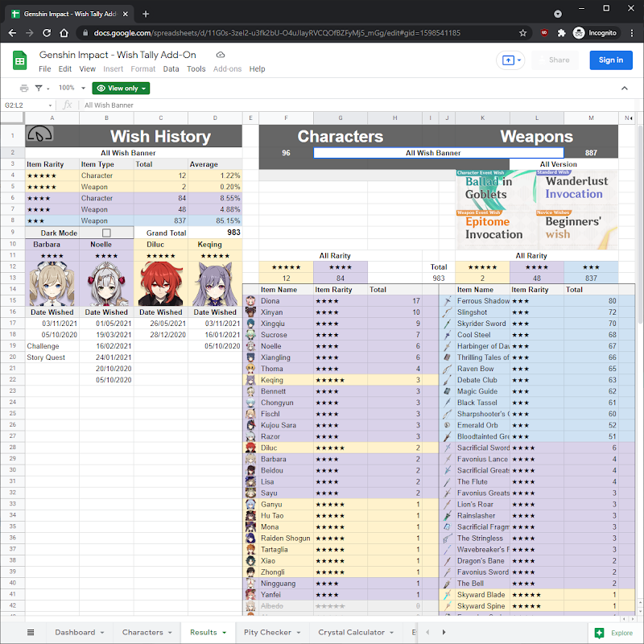Click row header 15
The width and height of the screenshot is (644, 644).
[x=13, y=300]
